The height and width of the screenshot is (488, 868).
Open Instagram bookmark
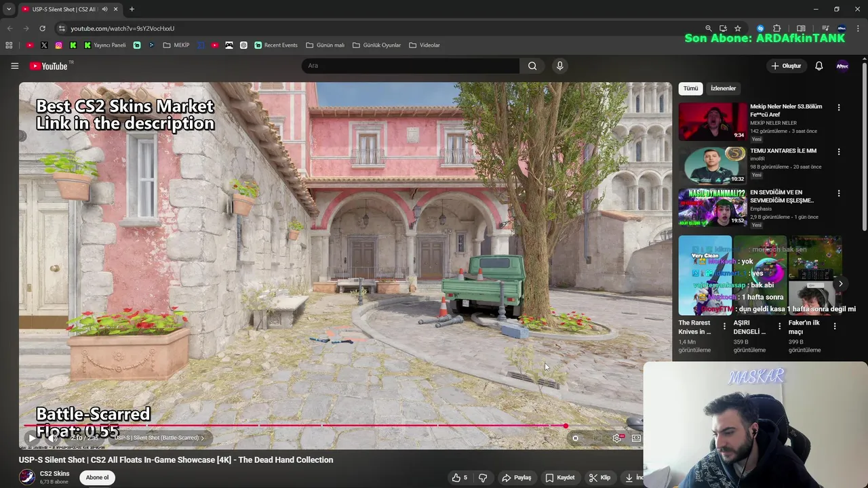point(58,45)
